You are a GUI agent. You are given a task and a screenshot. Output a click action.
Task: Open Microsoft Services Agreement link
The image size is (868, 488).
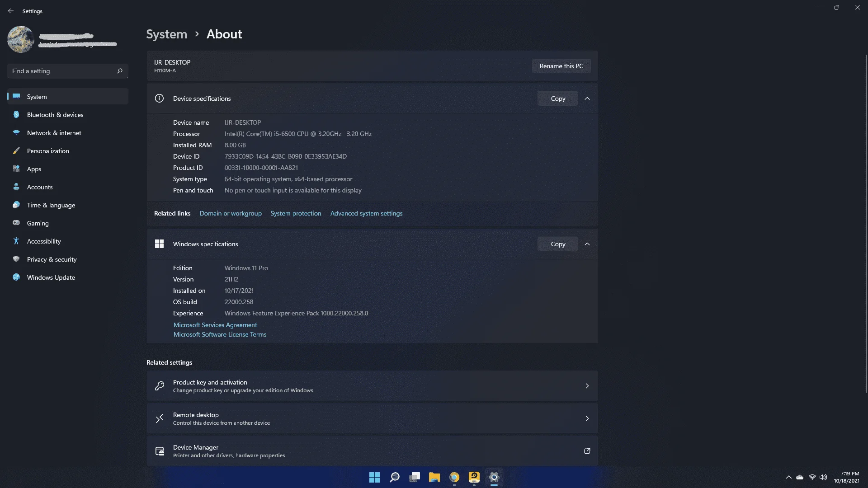click(215, 325)
